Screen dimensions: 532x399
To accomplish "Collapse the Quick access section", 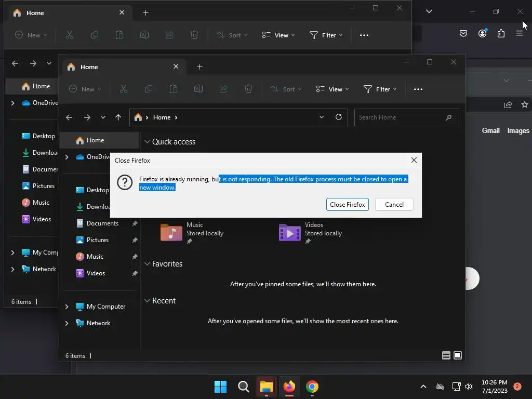I will click(x=147, y=141).
